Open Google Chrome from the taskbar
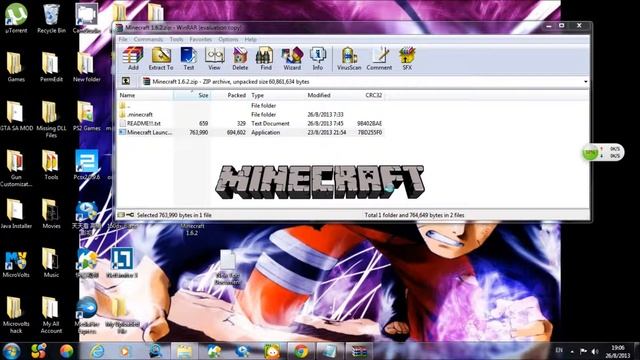 [301, 351]
